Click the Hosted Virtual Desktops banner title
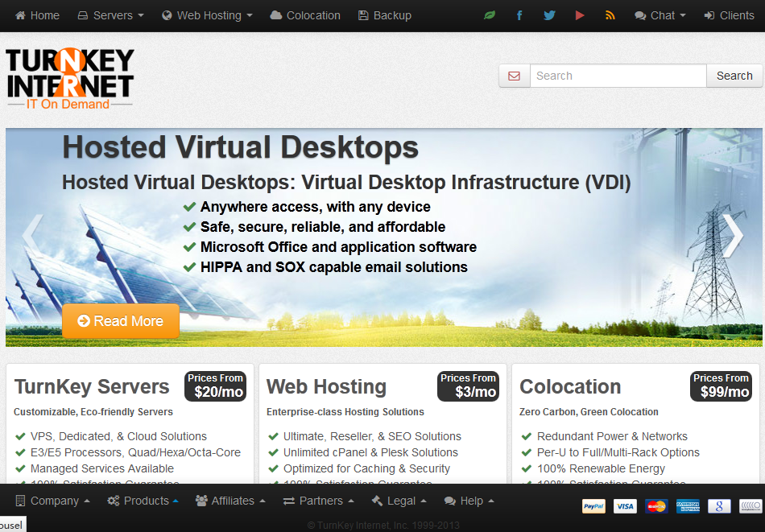 coord(240,147)
